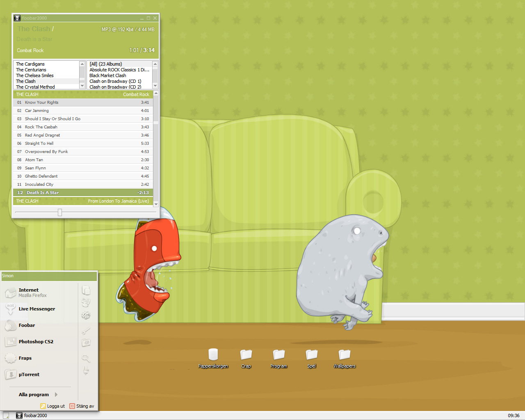Viewport: 525px width, 420px height.
Task: Select track 02 Car Jamming
Action: pyautogui.click(x=83, y=111)
